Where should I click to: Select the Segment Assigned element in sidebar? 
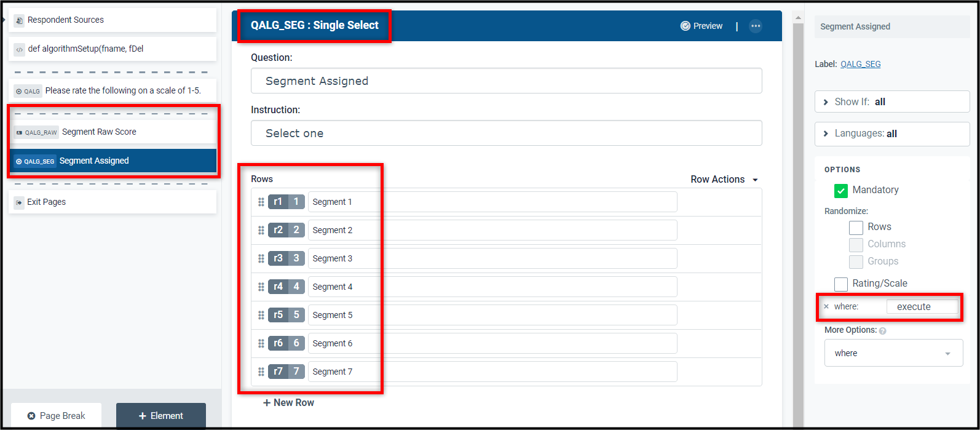[x=113, y=161]
